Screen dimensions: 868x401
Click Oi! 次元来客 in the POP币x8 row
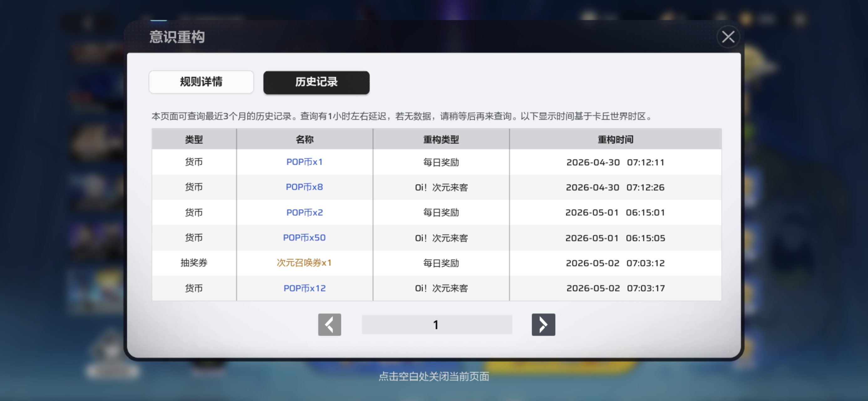pos(441,187)
